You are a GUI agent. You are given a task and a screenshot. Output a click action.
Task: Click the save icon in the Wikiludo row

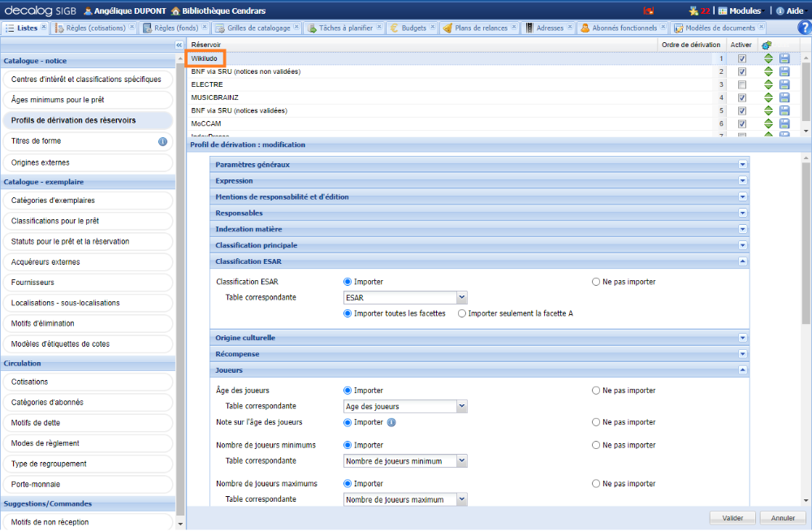[x=784, y=59]
